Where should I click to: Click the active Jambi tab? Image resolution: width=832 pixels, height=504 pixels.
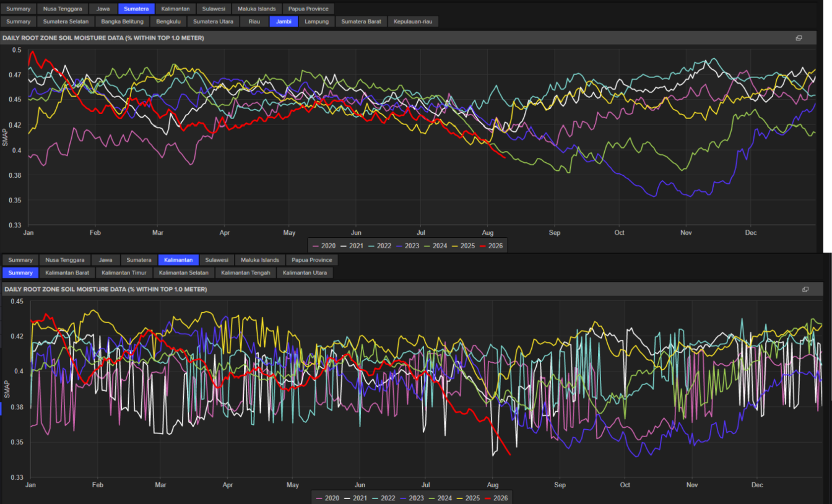[284, 22]
